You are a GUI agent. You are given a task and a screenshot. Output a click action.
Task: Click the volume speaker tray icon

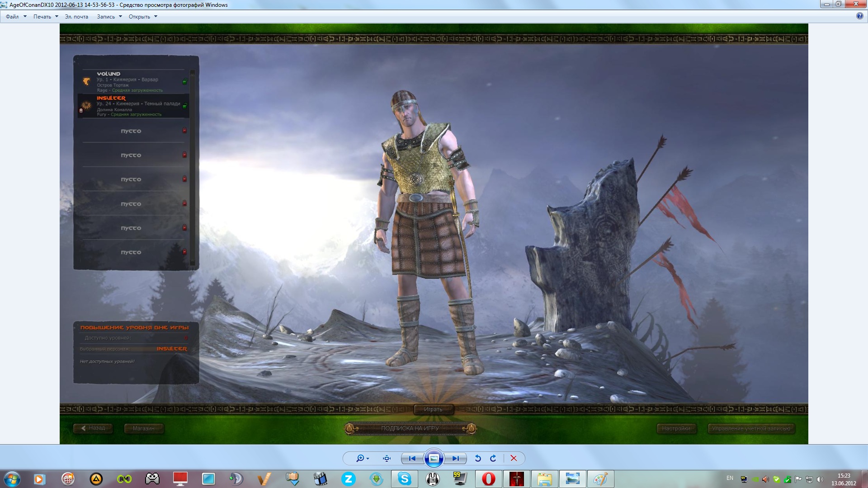(820, 479)
